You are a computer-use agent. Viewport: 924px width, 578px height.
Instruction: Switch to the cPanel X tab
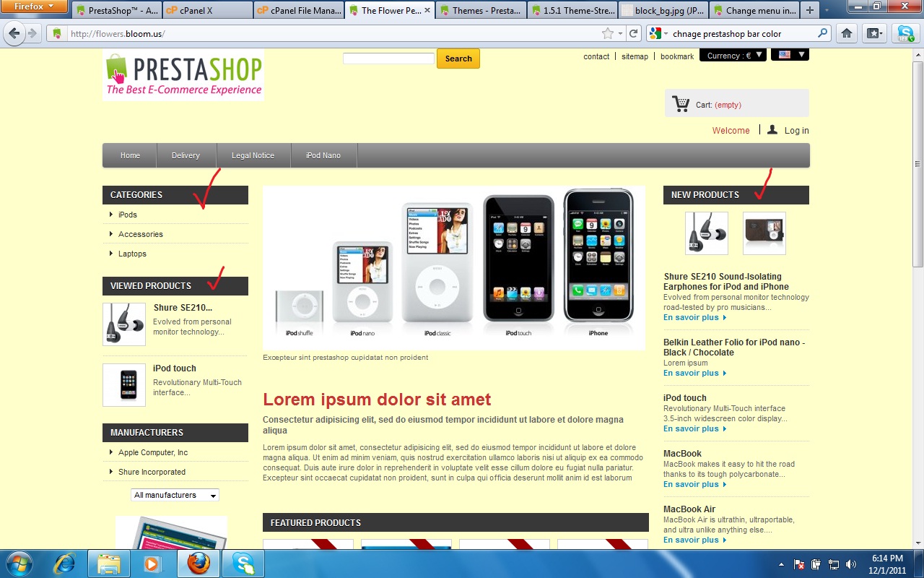pos(208,11)
